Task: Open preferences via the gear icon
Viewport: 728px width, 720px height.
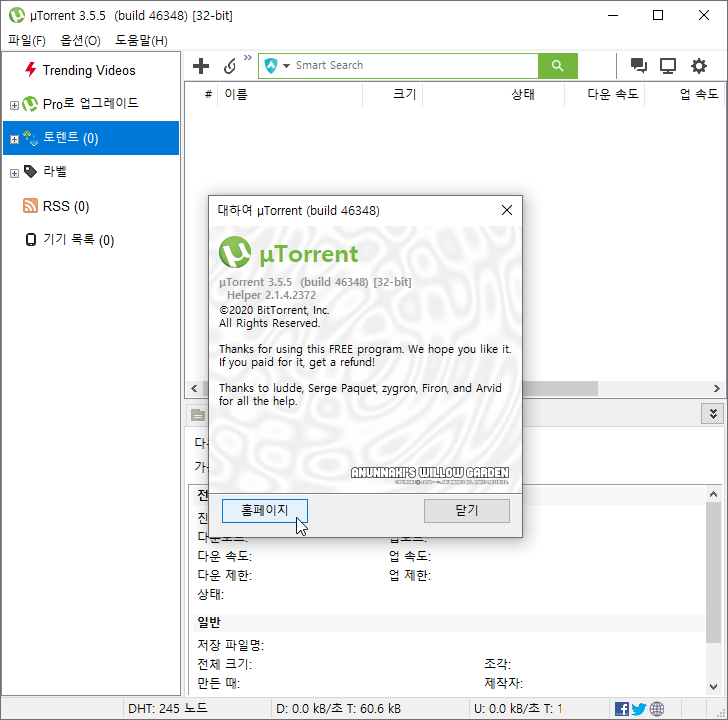Action: pyautogui.click(x=698, y=66)
